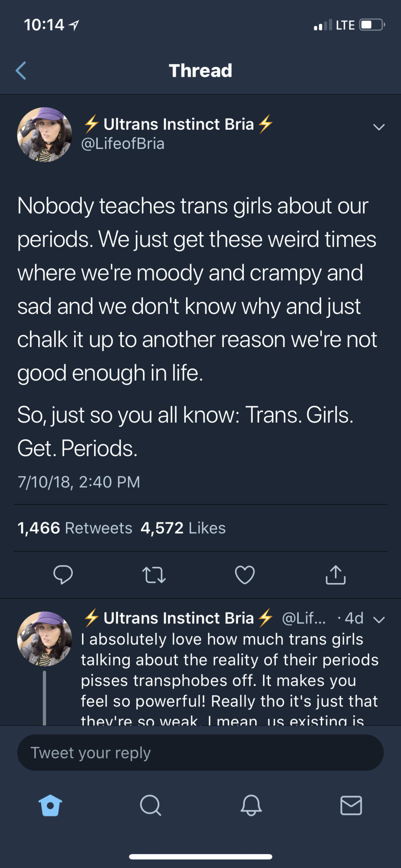Tap the location arrow next to the clock

click(x=74, y=26)
